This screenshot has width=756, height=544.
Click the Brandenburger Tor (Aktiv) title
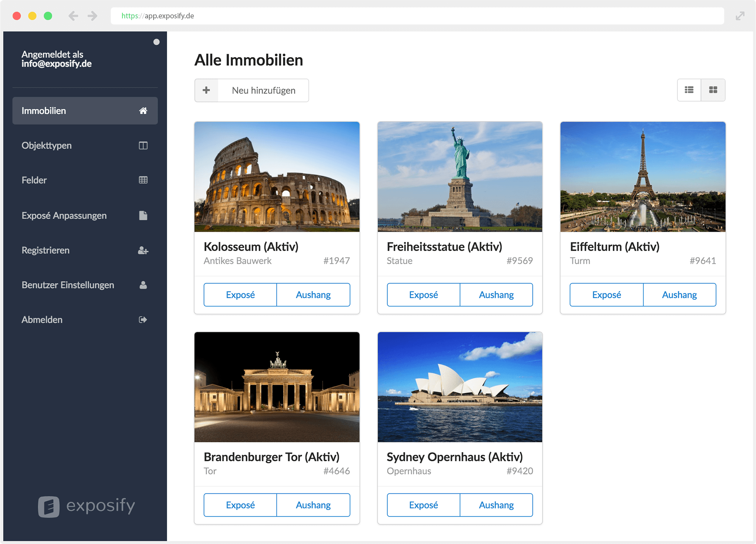tap(271, 457)
